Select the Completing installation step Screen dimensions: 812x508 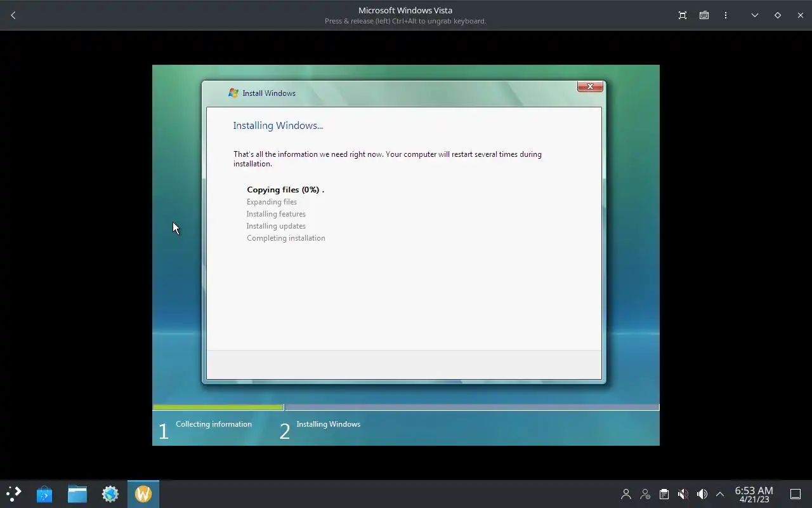(286, 238)
